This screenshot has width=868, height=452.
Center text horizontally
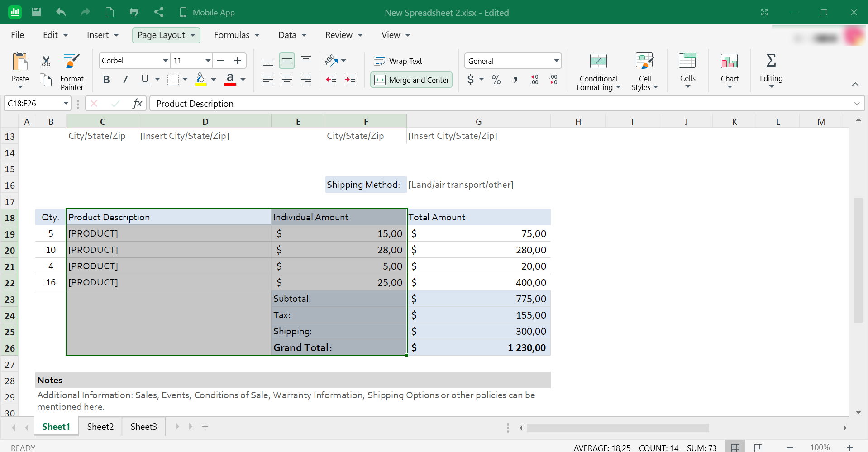pos(287,80)
